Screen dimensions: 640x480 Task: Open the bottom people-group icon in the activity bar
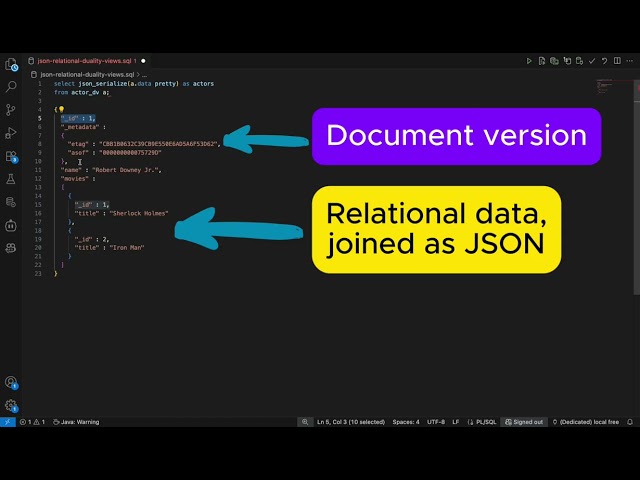[x=11, y=248]
